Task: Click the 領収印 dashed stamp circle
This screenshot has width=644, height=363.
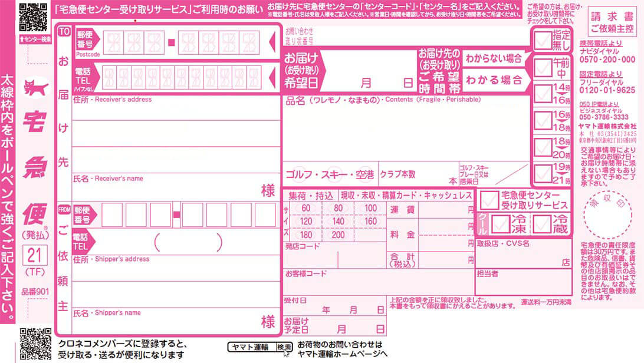Action: click(607, 214)
